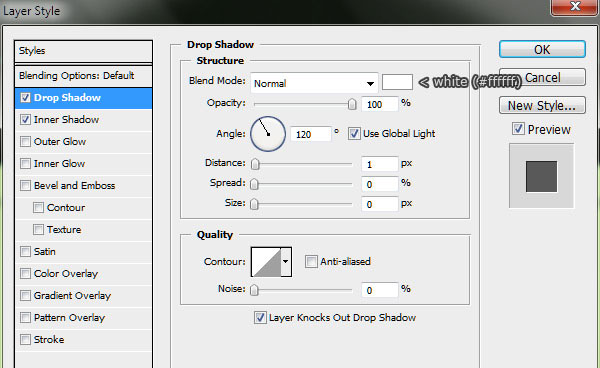
Task: Select the Color Overlay style row
Action: click(83, 274)
